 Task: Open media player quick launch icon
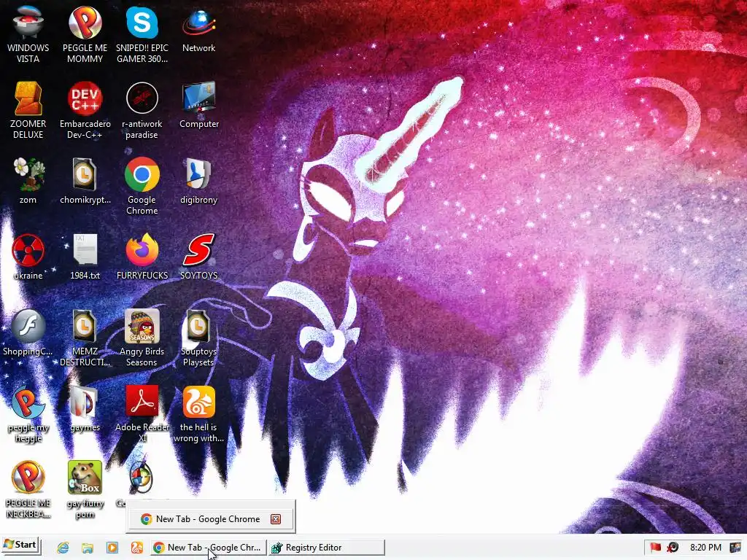(112, 548)
